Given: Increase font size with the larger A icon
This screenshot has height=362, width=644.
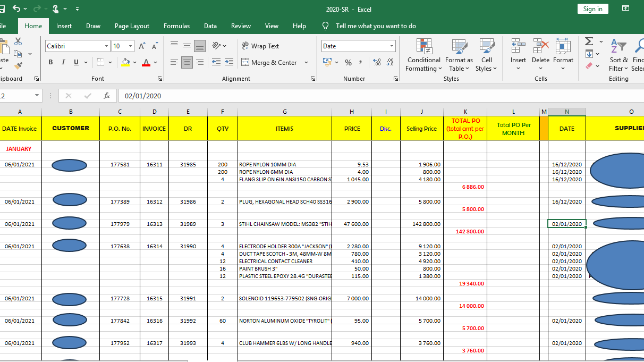Looking at the screenshot, I should pos(142,46).
